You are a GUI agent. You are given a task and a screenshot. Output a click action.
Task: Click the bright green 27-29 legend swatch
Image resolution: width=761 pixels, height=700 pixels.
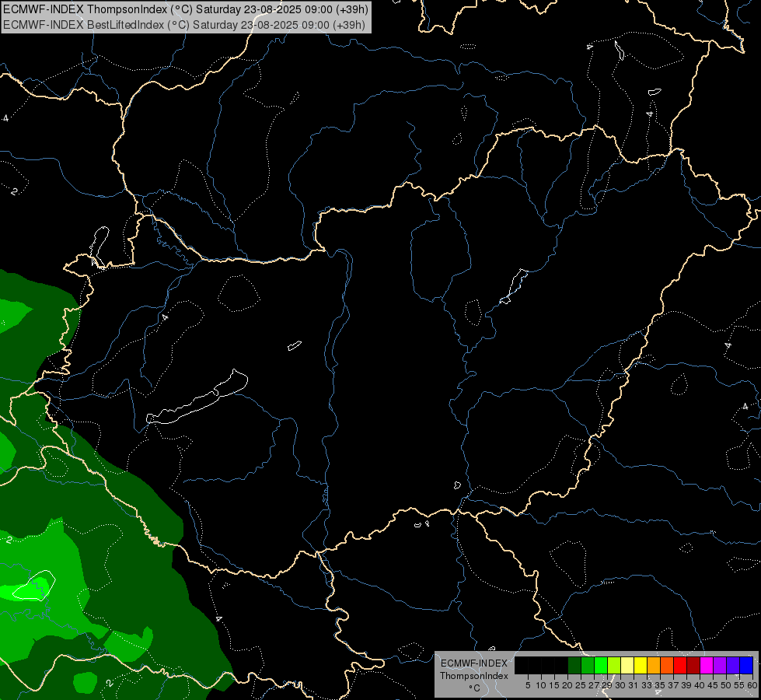tap(601, 665)
